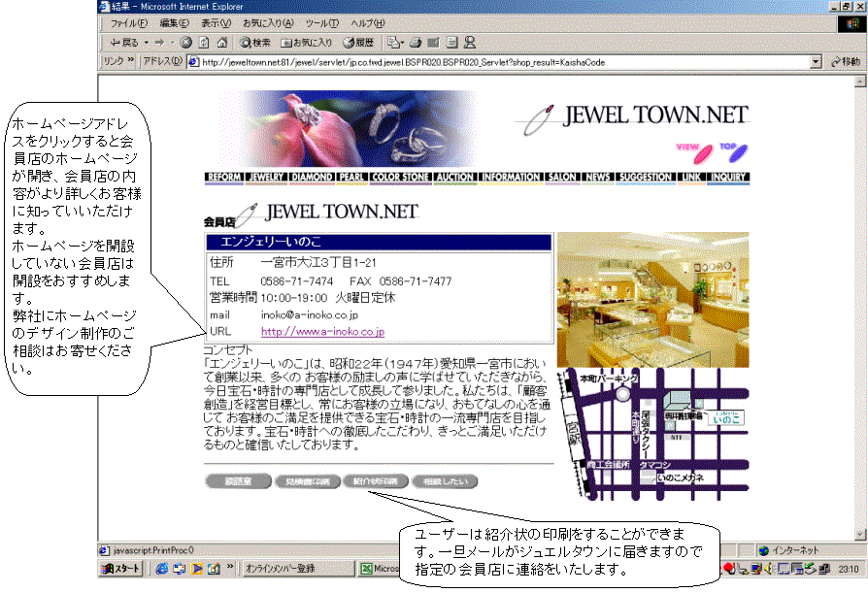Open Favorites (お気に入り) toolbar button
The height and width of the screenshot is (593, 868).
307,42
